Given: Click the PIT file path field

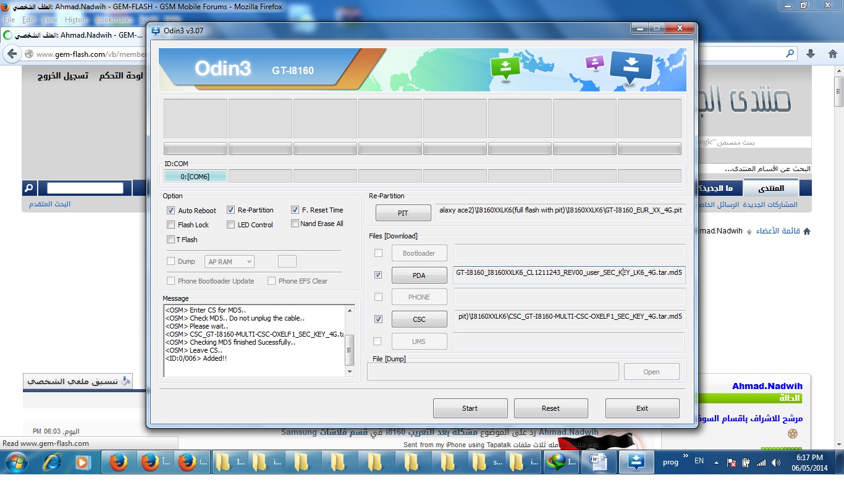Looking at the screenshot, I should tap(560, 212).
